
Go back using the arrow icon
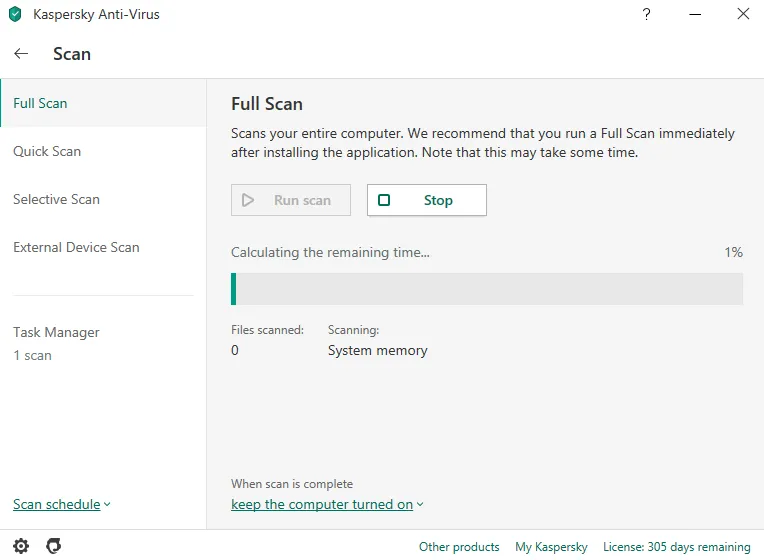[x=21, y=54]
